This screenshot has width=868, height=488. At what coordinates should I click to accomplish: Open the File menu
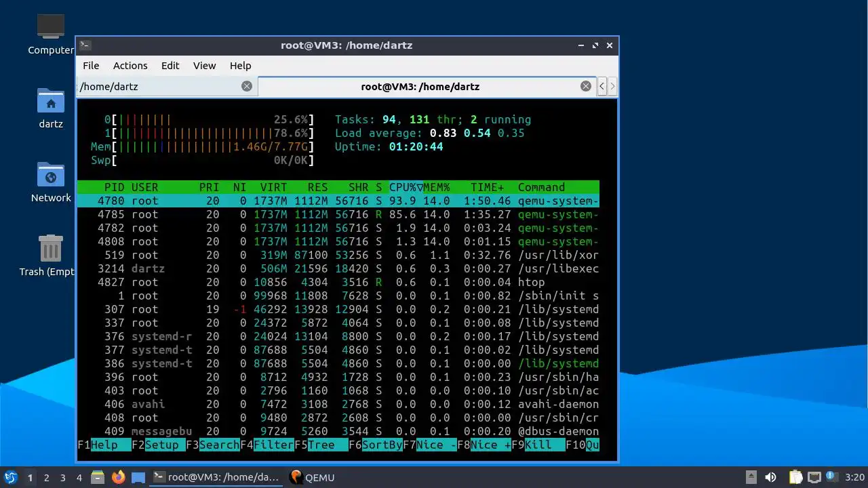91,66
